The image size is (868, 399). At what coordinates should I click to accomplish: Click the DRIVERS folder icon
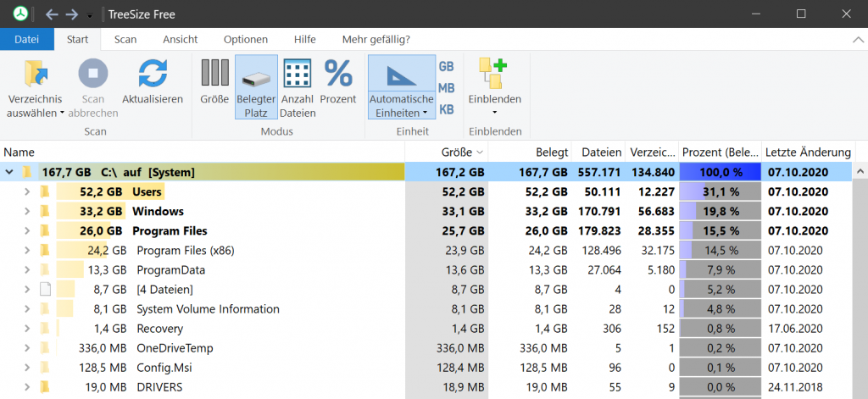point(45,387)
